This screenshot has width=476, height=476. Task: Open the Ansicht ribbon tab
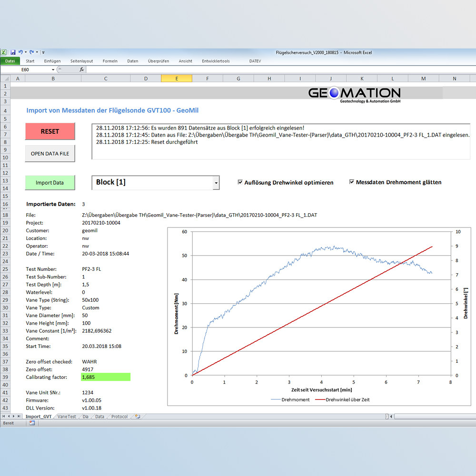tap(186, 61)
